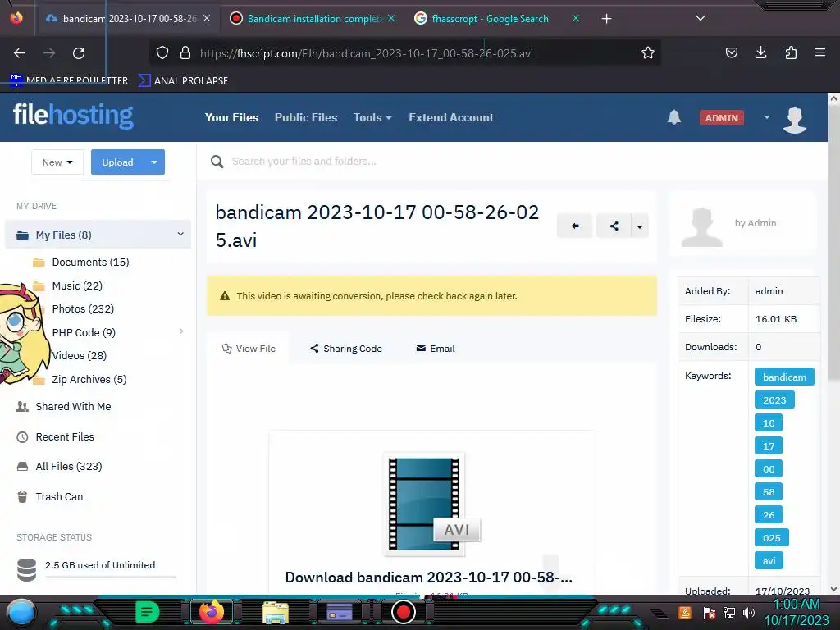Open Pocket save icon
This screenshot has height=630, width=840.
731,53
